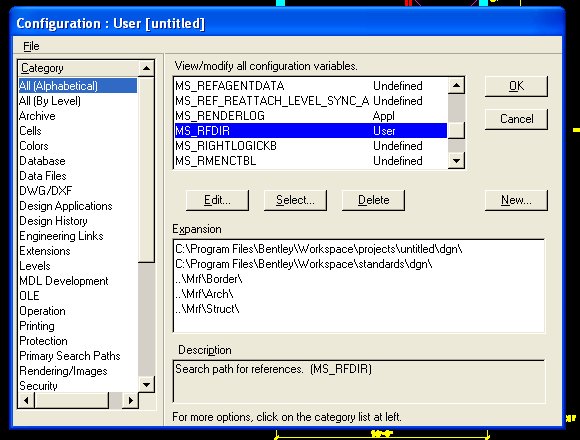This screenshot has width=580, height=440.
Task: Select the MS_RIGHTLOGICKB variable row
Action: pos(311,146)
